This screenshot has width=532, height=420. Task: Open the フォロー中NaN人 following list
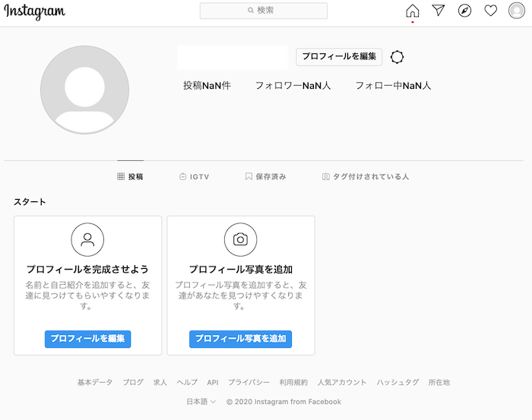[x=393, y=85]
